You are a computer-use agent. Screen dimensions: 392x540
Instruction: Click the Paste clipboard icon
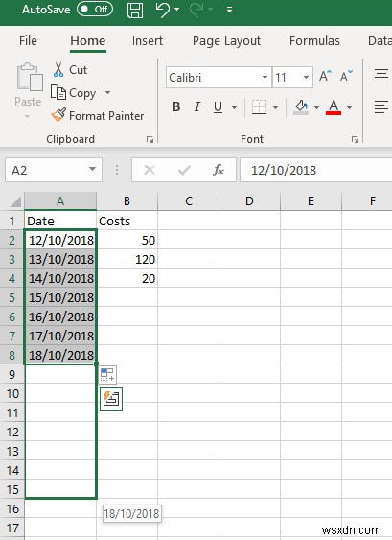click(30, 77)
